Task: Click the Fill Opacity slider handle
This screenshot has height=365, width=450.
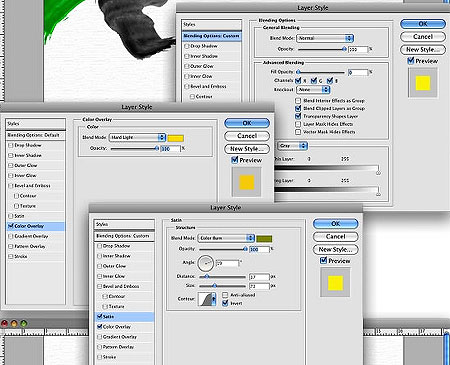Action: point(298,72)
